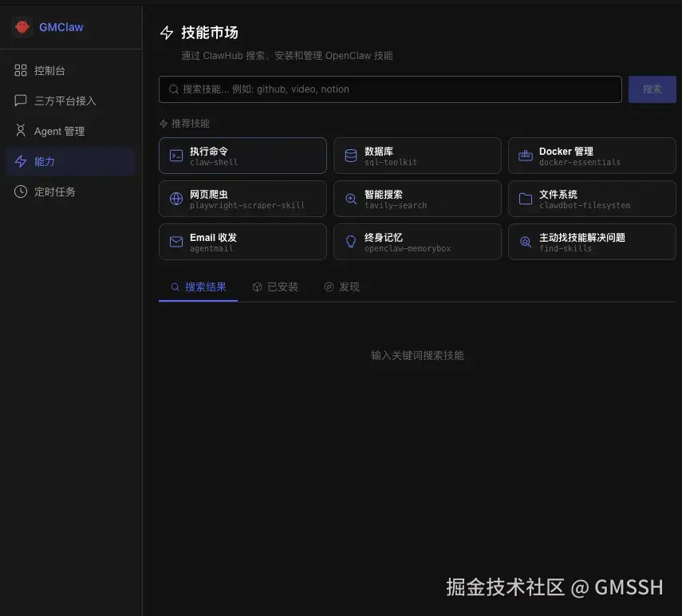Select the tavily-search magnifier icon
The width and height of the screenshot is (682, 616).
click(x=351, y=198)
